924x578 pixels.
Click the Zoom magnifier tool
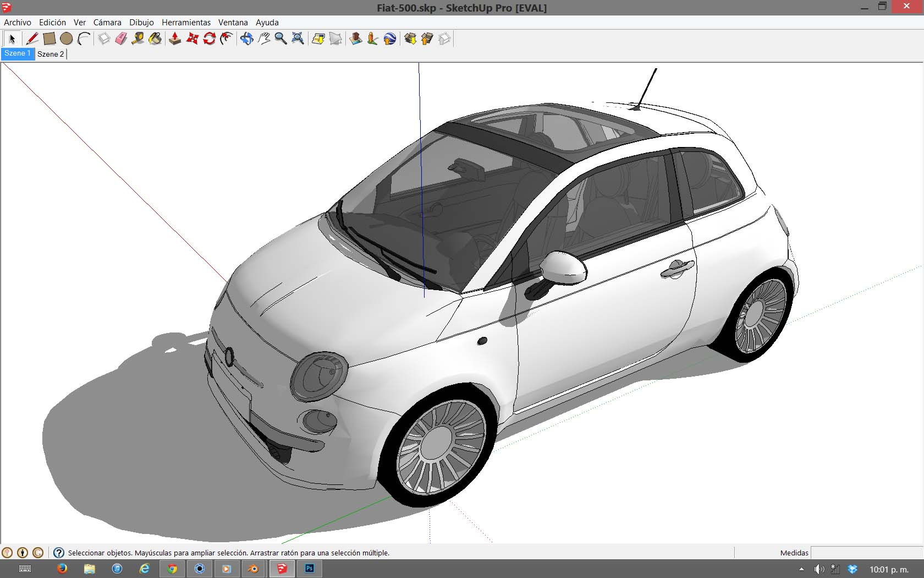(x=280, y=39)
